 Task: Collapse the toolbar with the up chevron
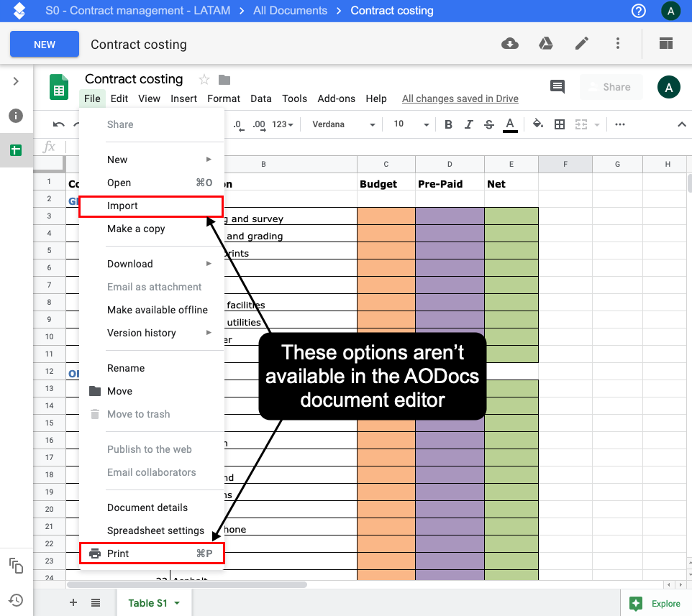click(681, 124)
